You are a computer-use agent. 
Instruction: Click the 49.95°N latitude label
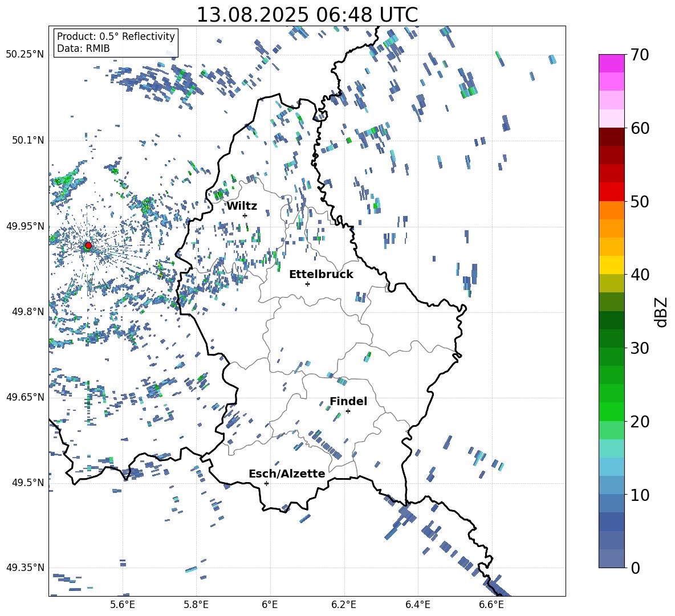pos(25,226)
